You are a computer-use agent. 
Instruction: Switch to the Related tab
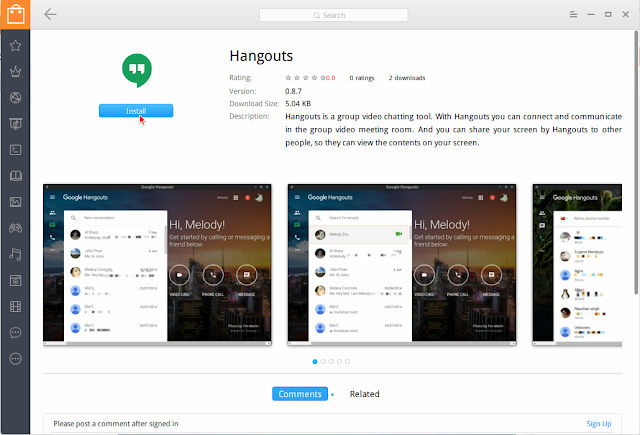[364, 394]
